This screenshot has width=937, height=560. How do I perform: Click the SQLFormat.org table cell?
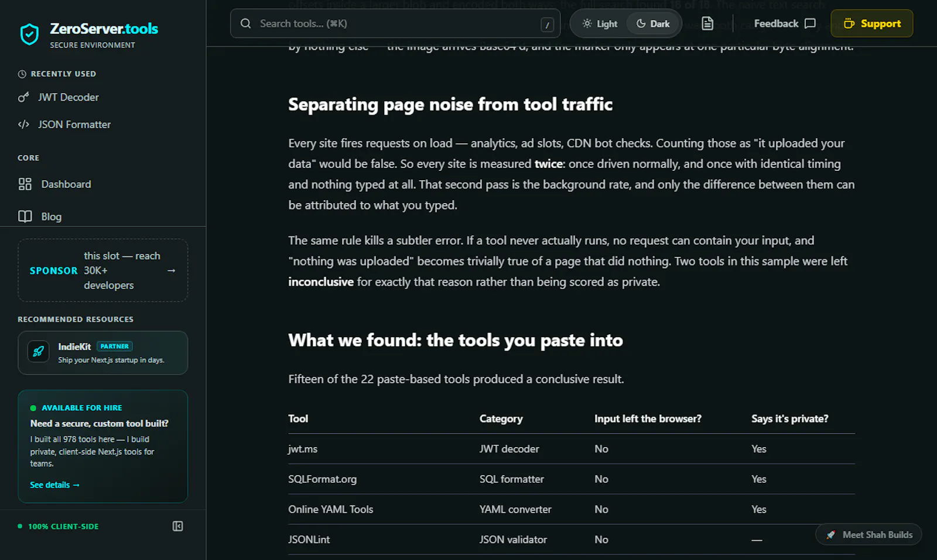click(x=322, y=479)
